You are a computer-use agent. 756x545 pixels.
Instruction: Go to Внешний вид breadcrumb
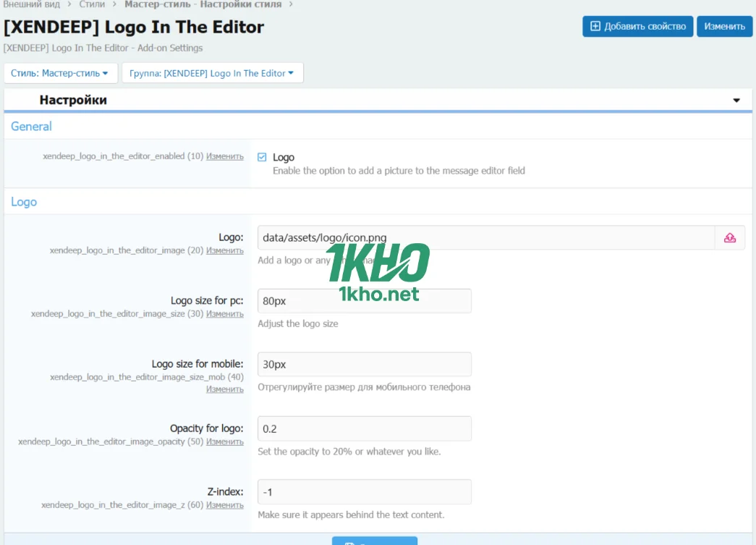(31, 4)
